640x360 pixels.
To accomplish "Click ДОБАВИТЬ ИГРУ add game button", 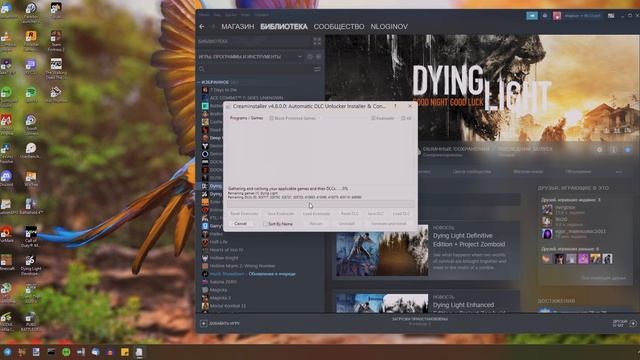I will (x=220, y=324).
